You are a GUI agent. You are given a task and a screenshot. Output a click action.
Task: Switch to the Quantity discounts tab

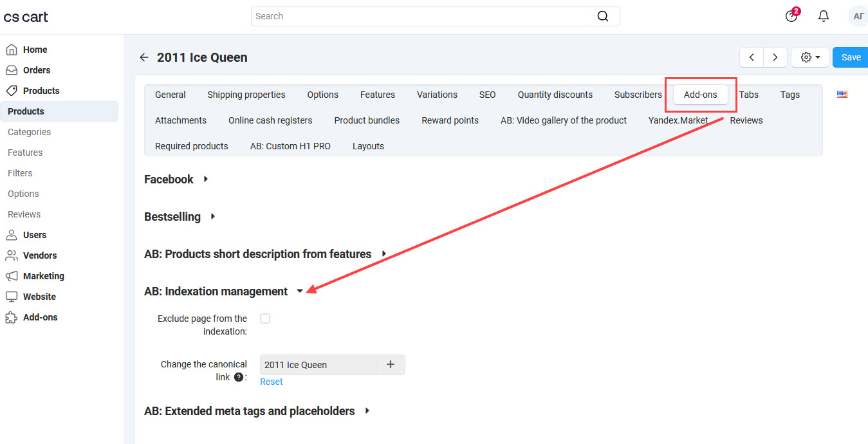555,95
